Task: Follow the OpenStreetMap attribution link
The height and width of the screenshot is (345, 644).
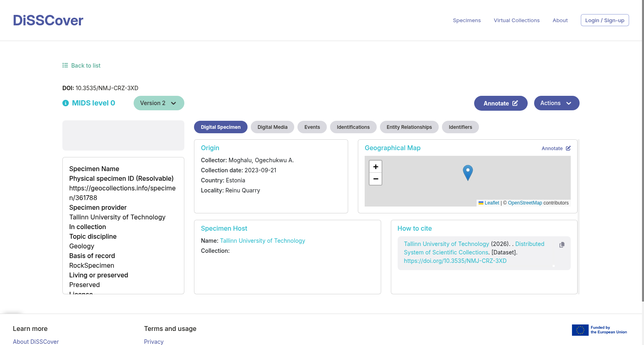Action: (x=525, y=203)
